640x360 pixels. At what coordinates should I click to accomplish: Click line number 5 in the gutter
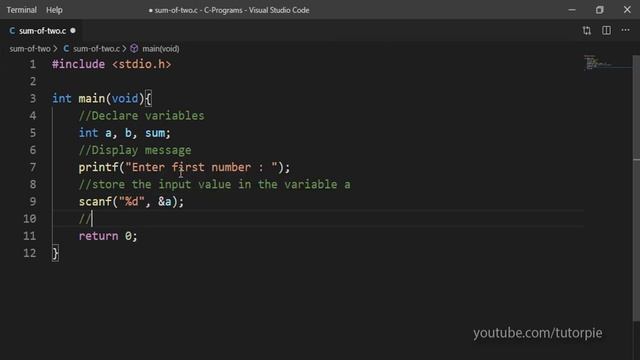[33, 133]
